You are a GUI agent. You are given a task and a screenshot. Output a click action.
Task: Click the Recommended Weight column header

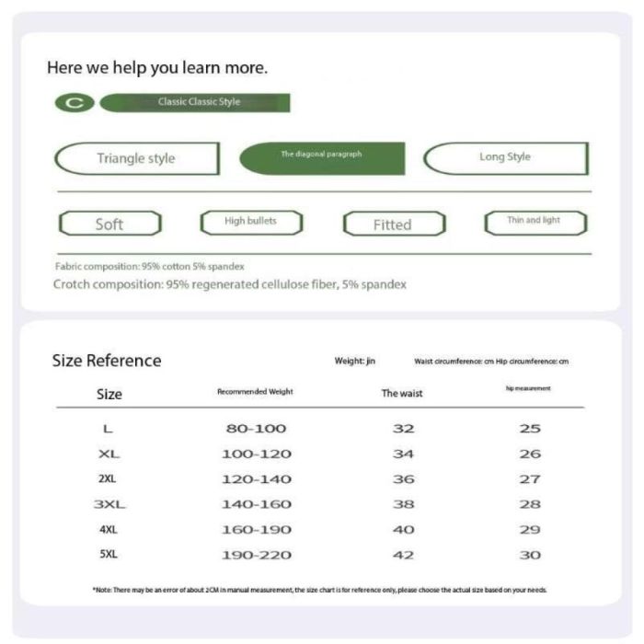click(255, 392)
